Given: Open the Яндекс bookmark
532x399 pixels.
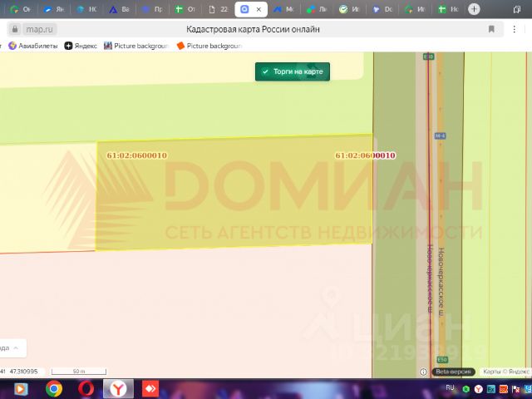Looking at the screenshot, I should pos(81,46).
